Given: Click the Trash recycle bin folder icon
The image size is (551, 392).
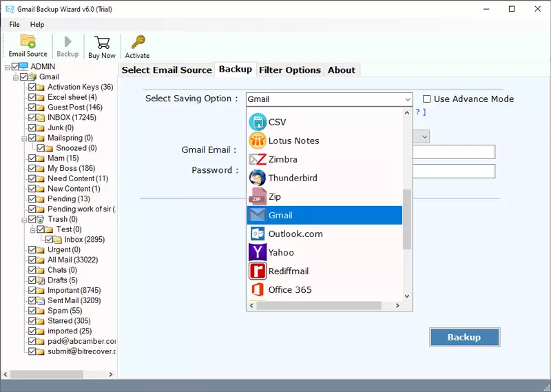Looking at the screenshot, I should tap(41, 219).
